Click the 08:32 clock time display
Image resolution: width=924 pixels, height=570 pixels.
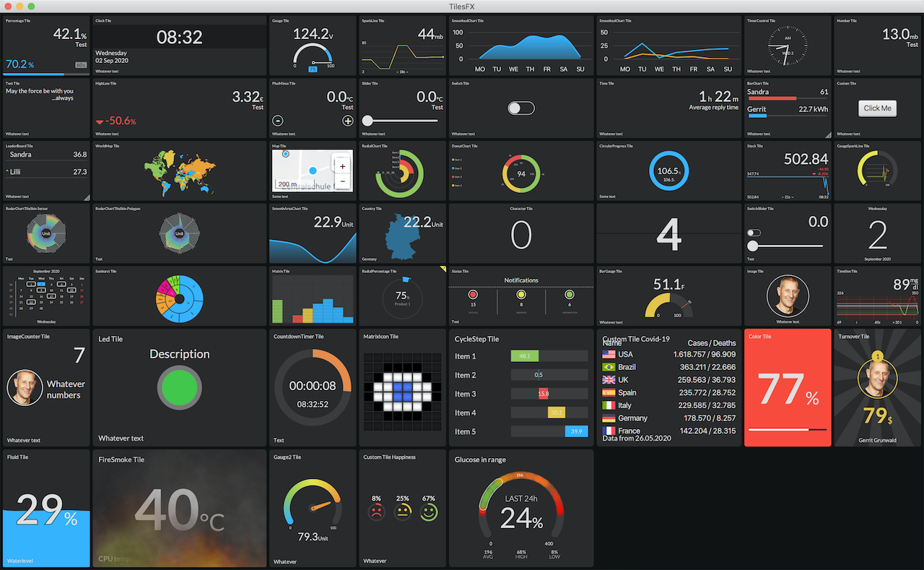179,37
